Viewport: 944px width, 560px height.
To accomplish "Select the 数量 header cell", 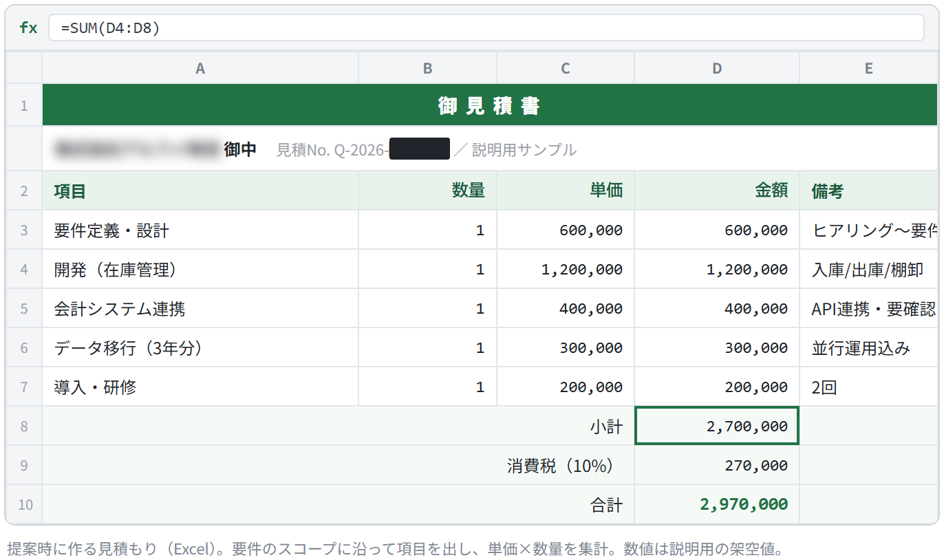I will tap(428, 191).
